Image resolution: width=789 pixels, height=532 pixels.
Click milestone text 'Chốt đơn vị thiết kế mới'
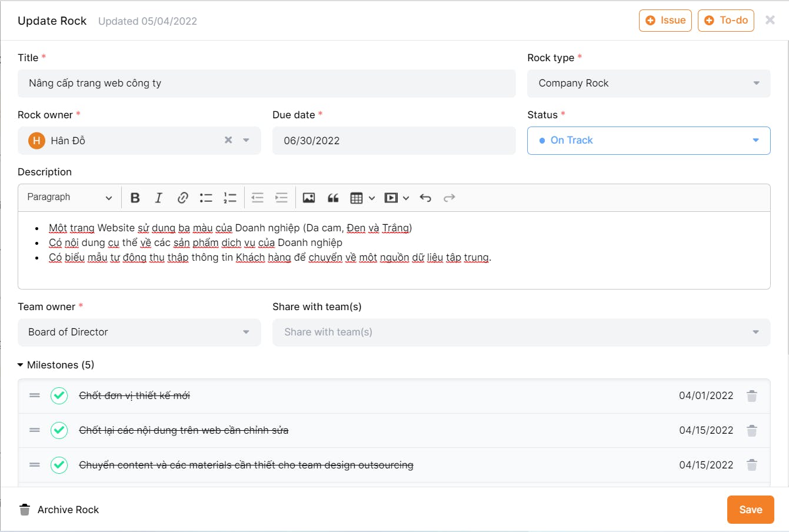(x=135, y=395)
